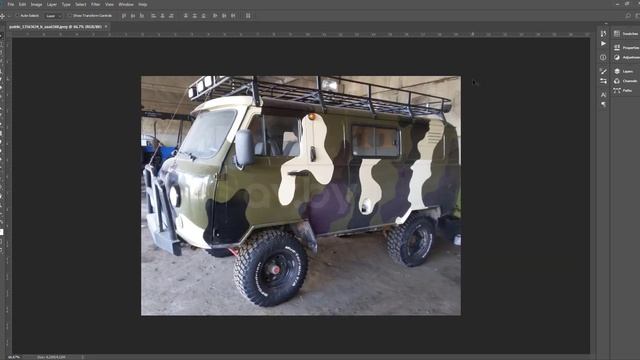Align horizontal centers of layers
Image resolution: width=640 pixels, height=360 pixels.
162,16
